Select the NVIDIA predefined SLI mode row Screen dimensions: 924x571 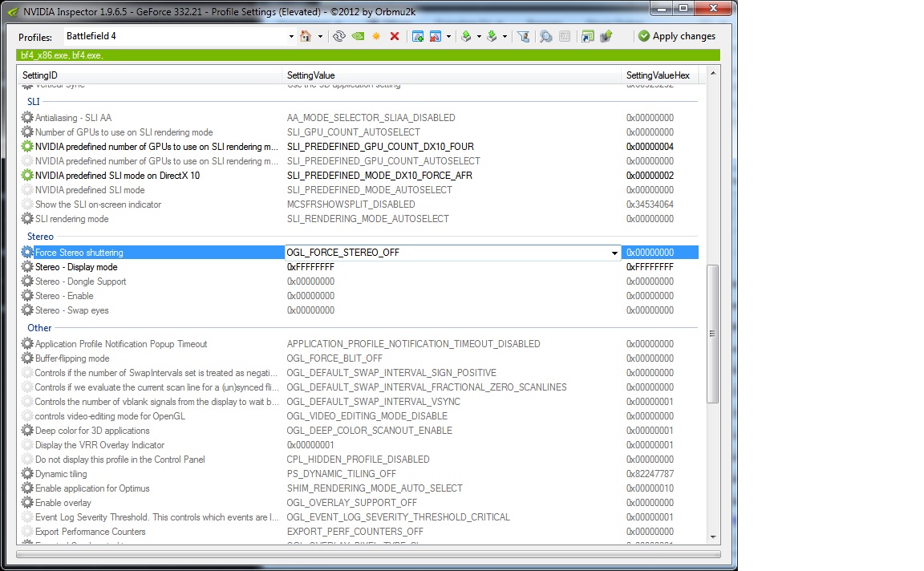[359, 190]
